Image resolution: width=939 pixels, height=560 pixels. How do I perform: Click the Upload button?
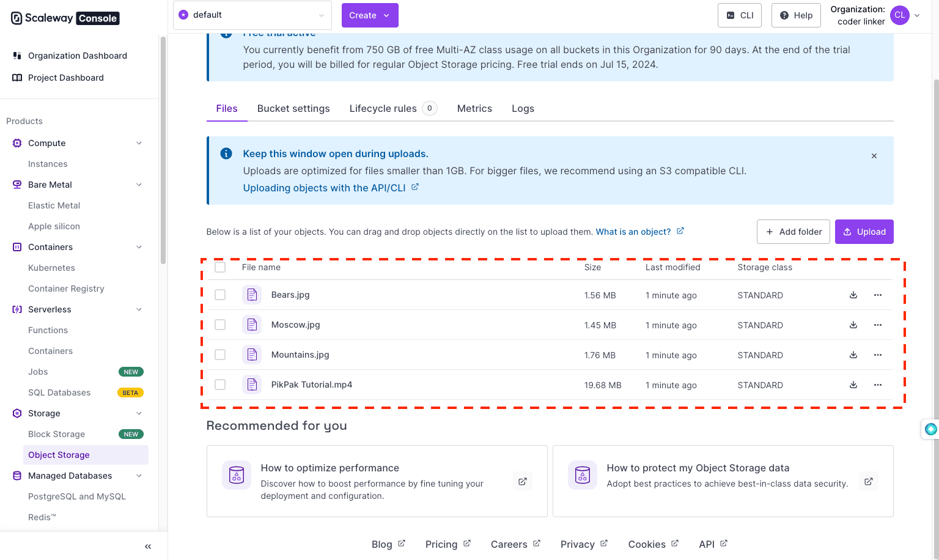click(864, 232)
